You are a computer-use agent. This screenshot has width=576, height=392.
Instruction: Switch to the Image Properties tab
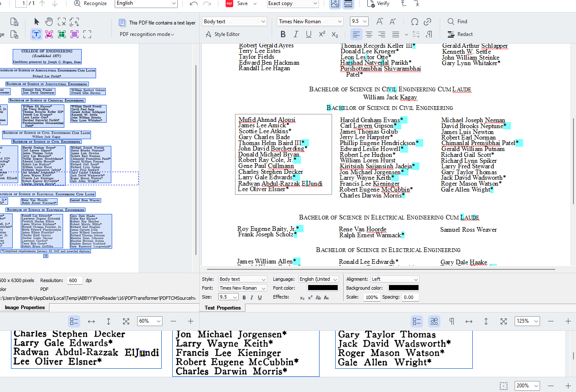click(x=25, y=307)
